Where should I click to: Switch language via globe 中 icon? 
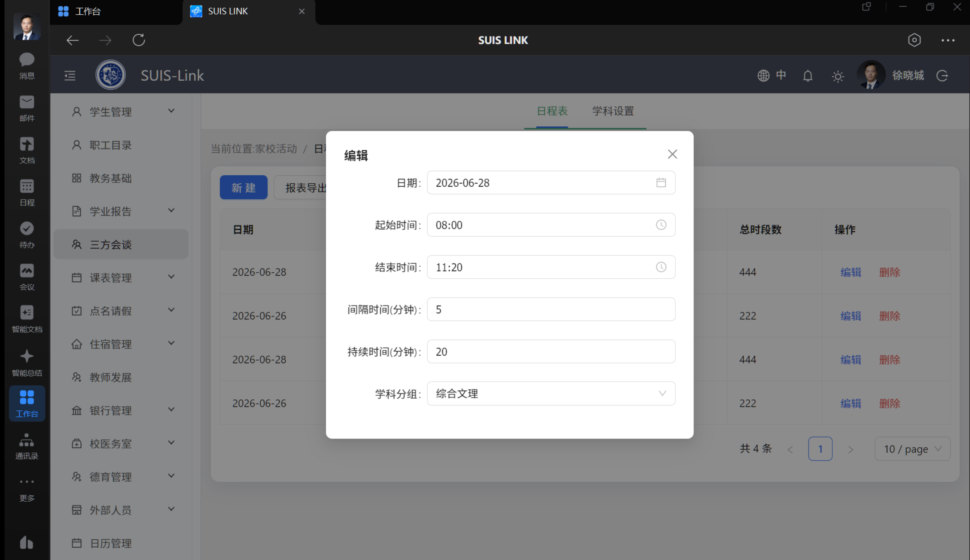(772, 75)
